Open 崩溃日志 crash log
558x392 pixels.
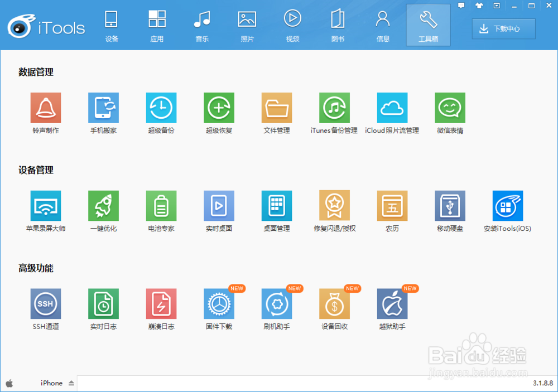[x=161, y=304]
